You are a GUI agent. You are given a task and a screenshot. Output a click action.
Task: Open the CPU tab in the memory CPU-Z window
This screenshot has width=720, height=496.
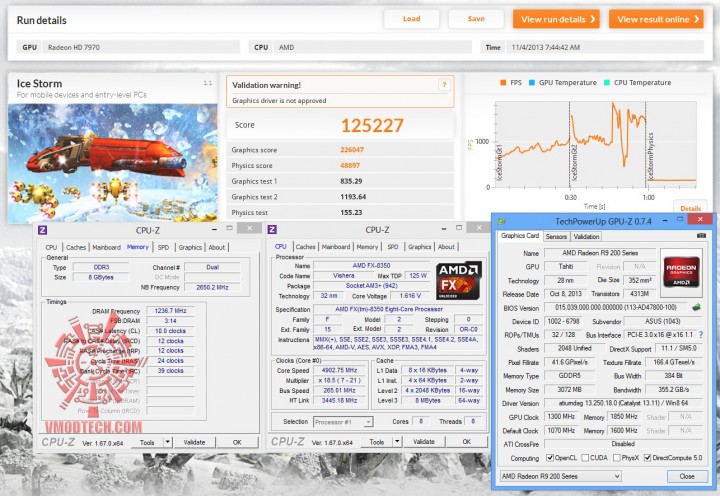click(x=51, y=247)
